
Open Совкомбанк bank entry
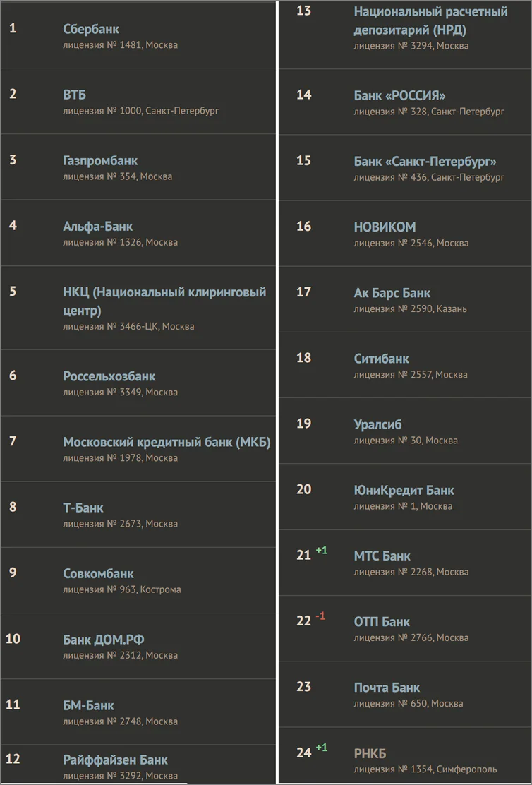pyautogui.click(x=98, y=574)
